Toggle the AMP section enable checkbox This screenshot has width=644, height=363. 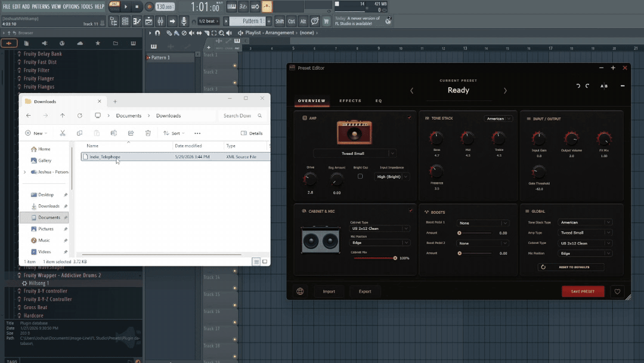pyautogui.click(x=409, y=118)
